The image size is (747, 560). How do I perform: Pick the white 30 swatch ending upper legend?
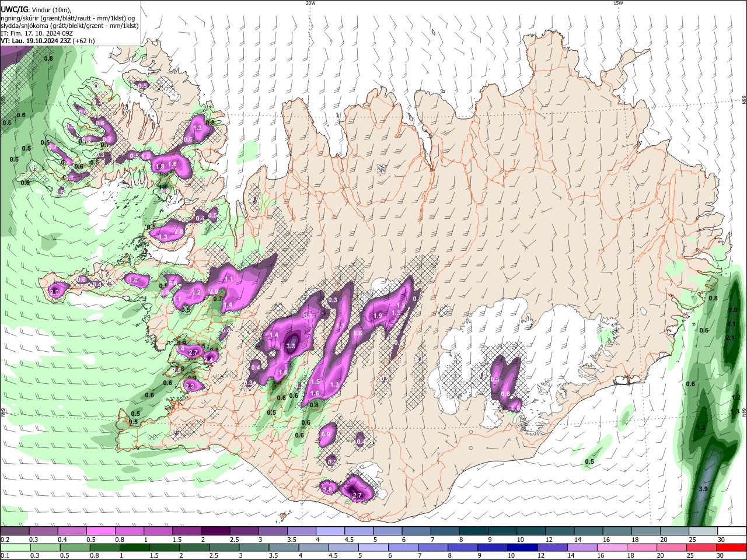click(x=731, y=531)
